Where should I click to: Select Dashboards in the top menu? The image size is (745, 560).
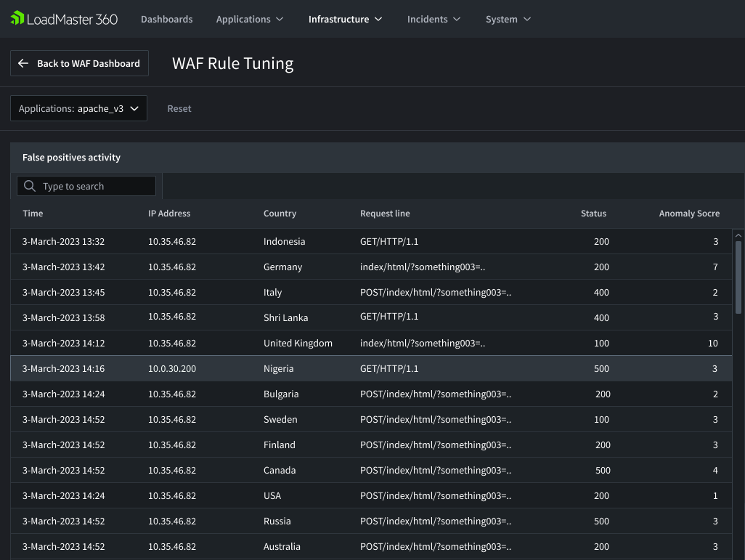tap(166, 19)
